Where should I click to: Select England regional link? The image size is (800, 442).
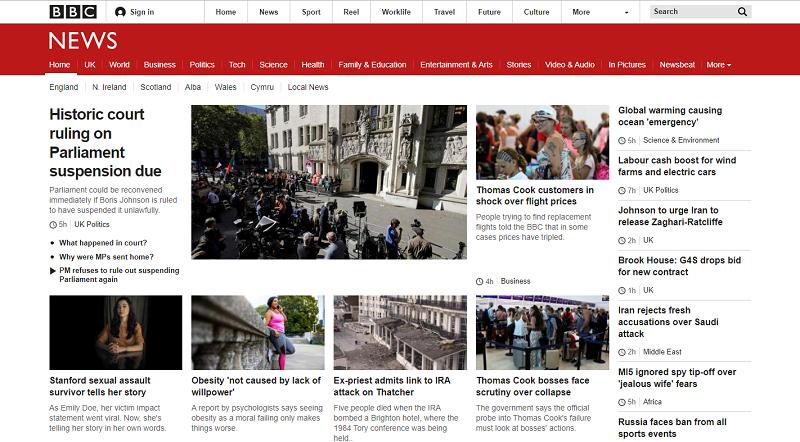64,87
